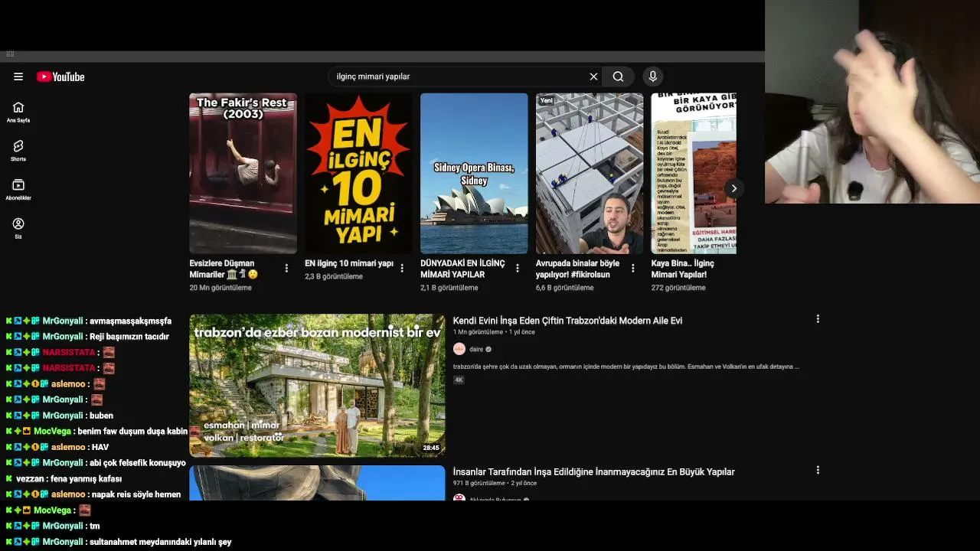Open the title Avrupada binalar böyle yapılıyor
Image resolution: width=980 pixels, height=551 pixels.
coord(578,269)
